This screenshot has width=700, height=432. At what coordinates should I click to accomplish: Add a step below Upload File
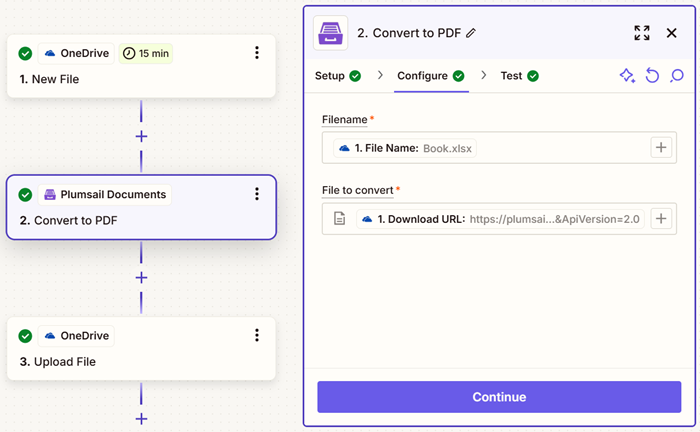(x=141, y=419)
